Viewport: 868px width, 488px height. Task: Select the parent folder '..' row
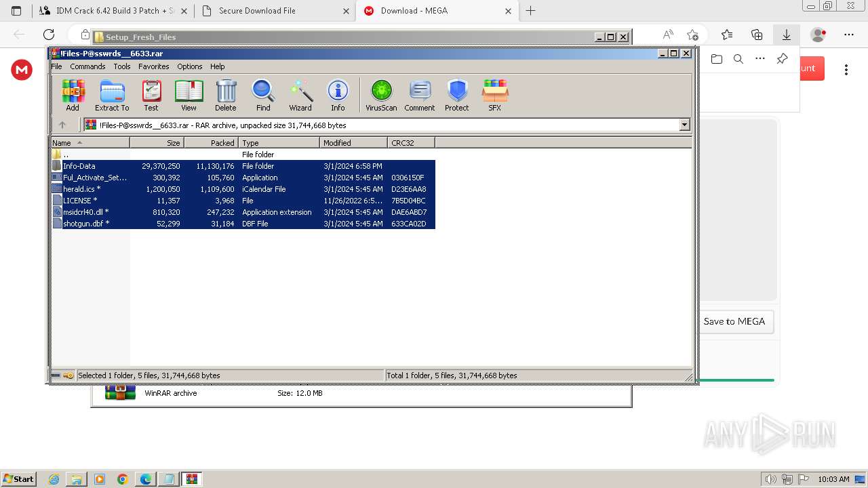[243, 155]
